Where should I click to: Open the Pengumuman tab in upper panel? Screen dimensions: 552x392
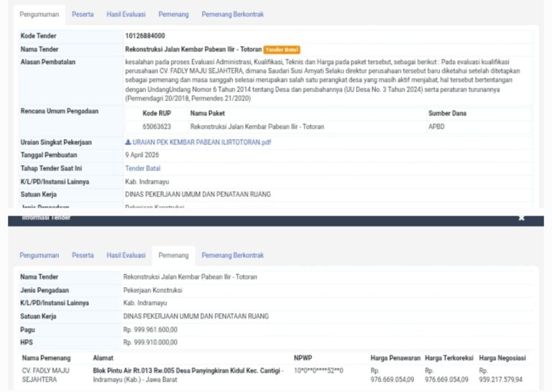[x=40, y=14]
